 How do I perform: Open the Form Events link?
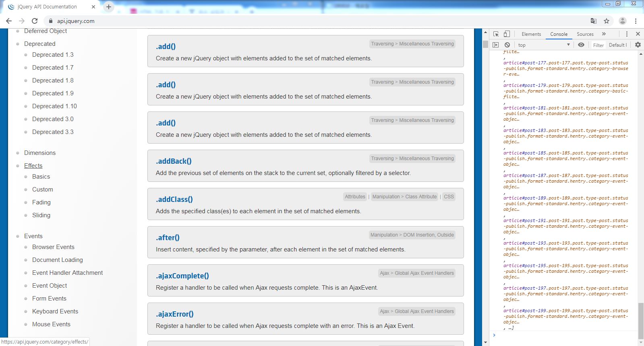[49, 299]
